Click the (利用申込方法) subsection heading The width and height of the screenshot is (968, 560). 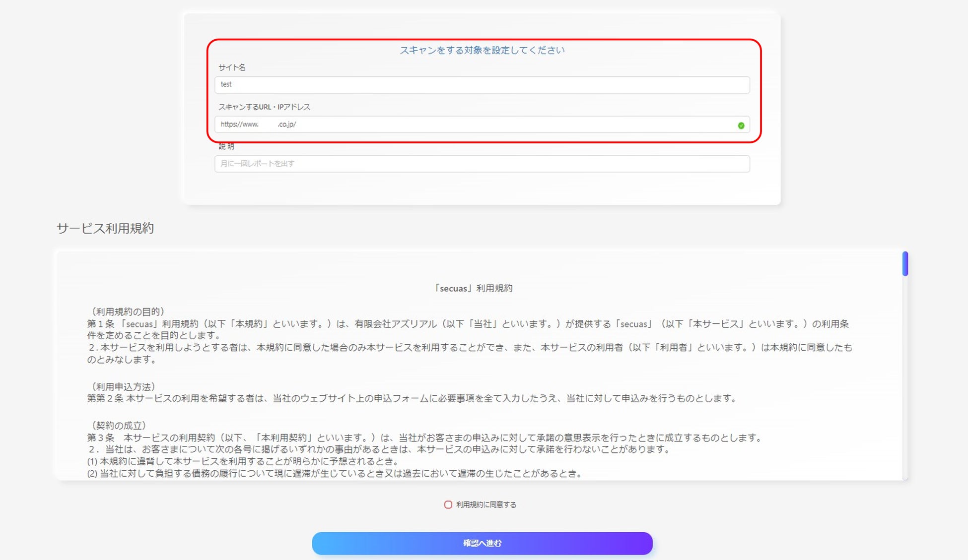[x=123, y=386]
